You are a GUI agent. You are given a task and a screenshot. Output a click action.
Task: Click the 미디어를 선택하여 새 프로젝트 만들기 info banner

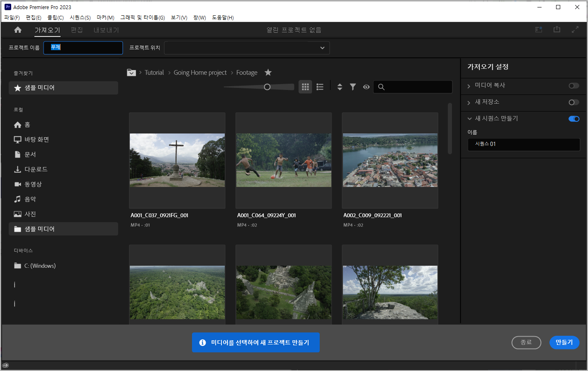256,342
